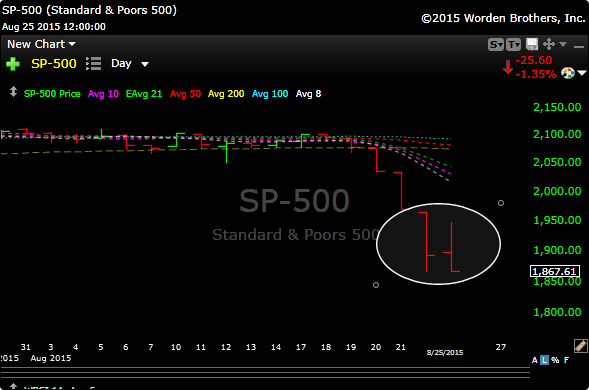
Task: Click the 1,867.61 current price label
Action: point(554,271)
